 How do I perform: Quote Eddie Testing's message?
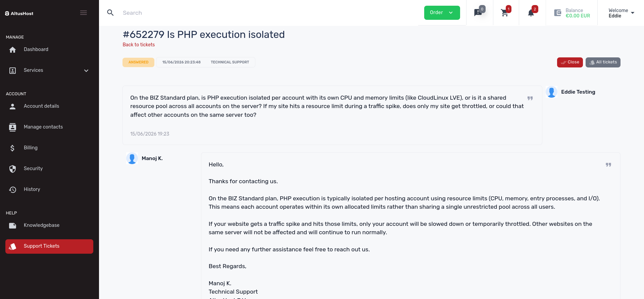(x=530, y=98)
